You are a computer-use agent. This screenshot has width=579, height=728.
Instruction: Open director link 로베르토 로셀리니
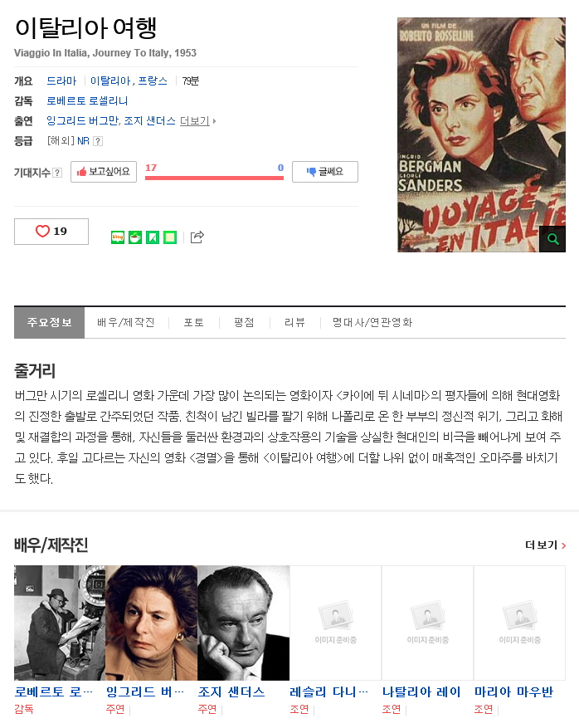click(x=87, y=100)
